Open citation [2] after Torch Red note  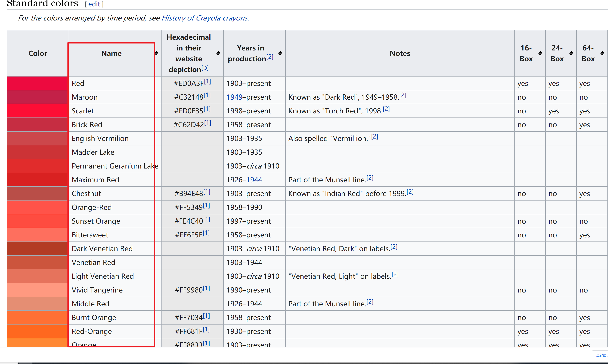[386, 109]
